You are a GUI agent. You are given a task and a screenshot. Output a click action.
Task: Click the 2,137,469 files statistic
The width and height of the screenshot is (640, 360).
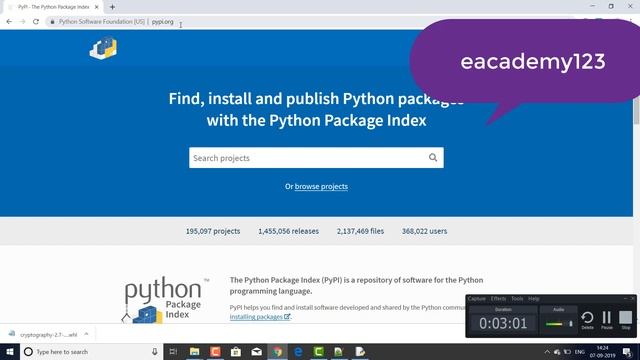tap(360, 231)
